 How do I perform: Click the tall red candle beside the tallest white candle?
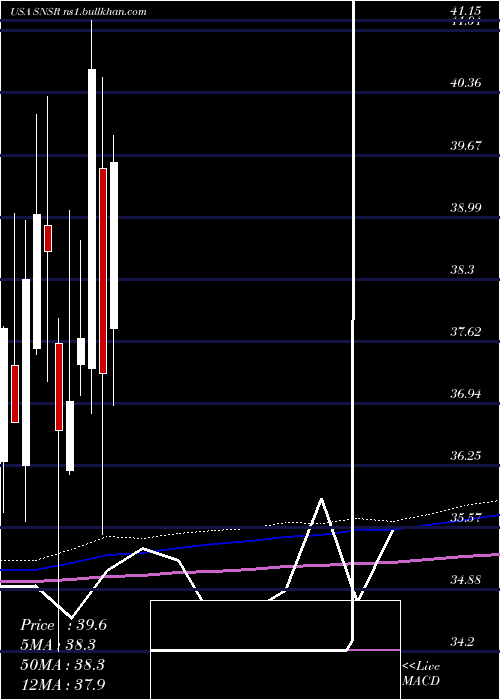click(103, 271)
